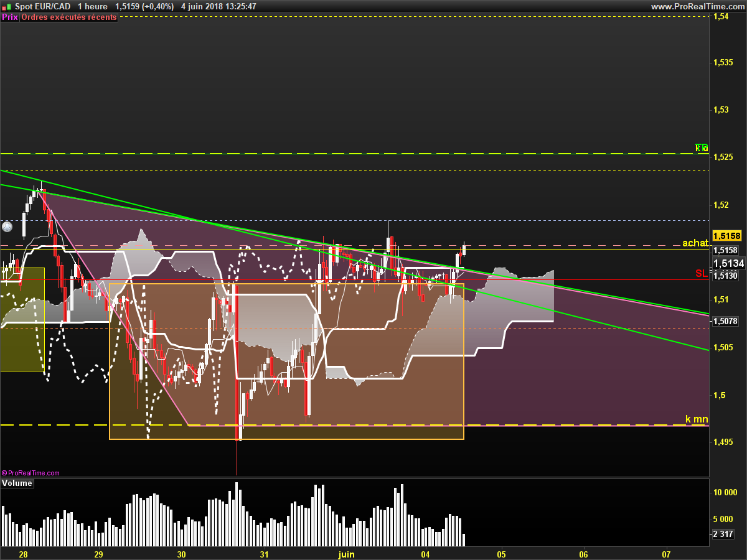
Task: Click the yellow 1,5158 current price tag
Action: click(x=726, y=236)
